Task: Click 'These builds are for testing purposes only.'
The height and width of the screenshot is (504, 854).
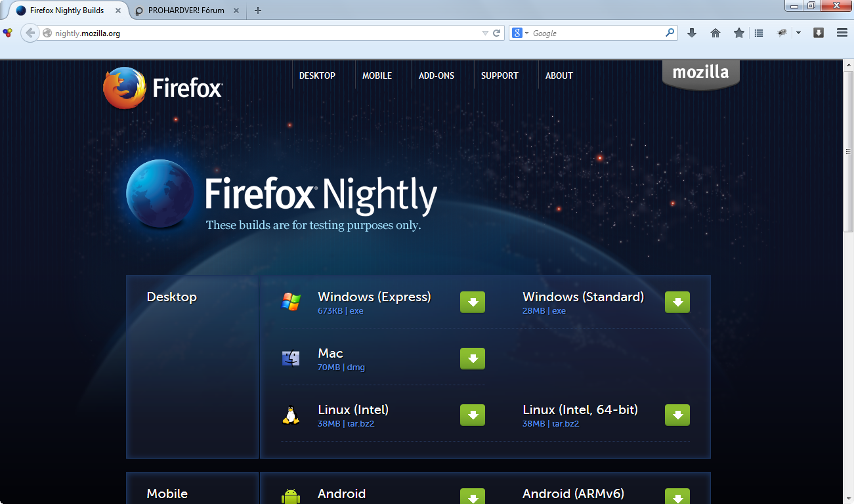Action: [313, 225]
